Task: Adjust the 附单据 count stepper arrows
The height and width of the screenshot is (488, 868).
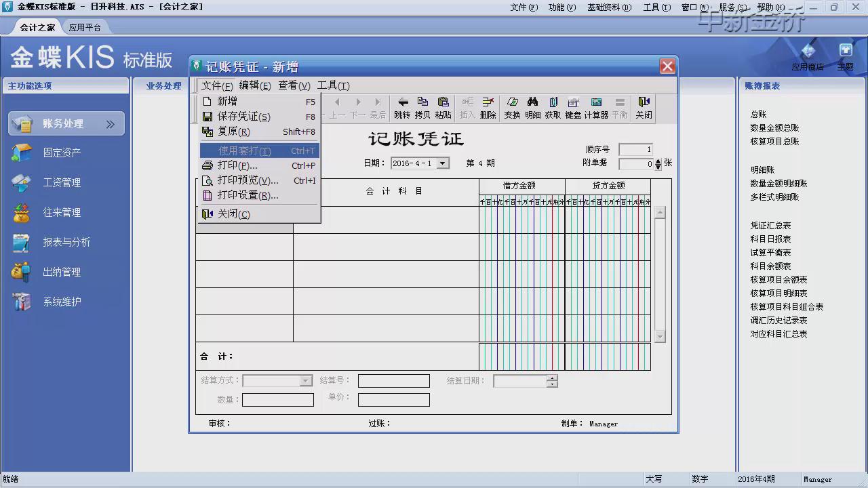Action: (658, 163)
